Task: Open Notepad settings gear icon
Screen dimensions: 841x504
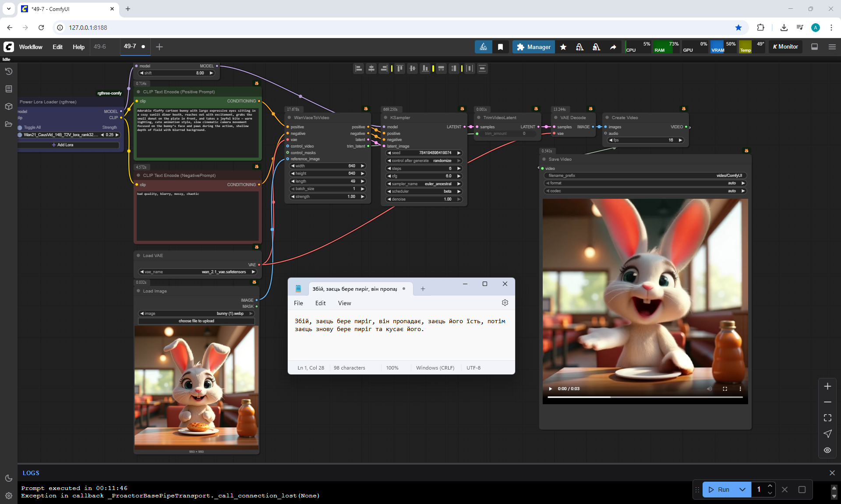Action: point(505,303)
